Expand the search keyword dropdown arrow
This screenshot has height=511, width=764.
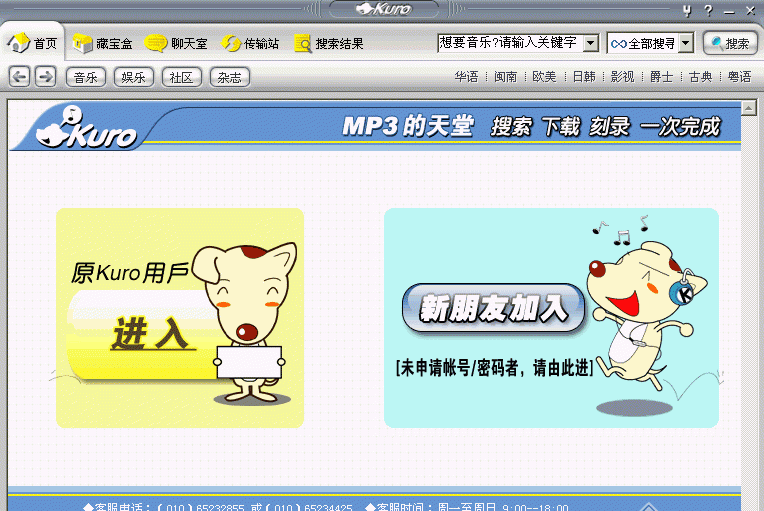[590, 43]
